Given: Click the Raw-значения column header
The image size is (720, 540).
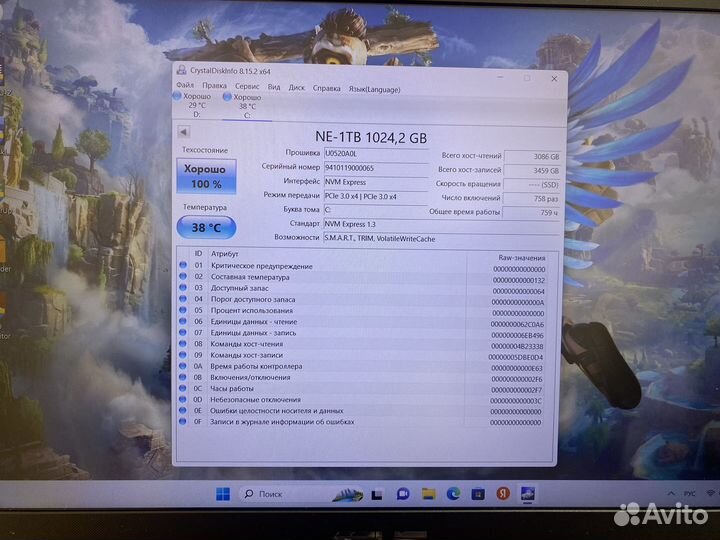Looking at the screenshot, I should pos(522,258).
